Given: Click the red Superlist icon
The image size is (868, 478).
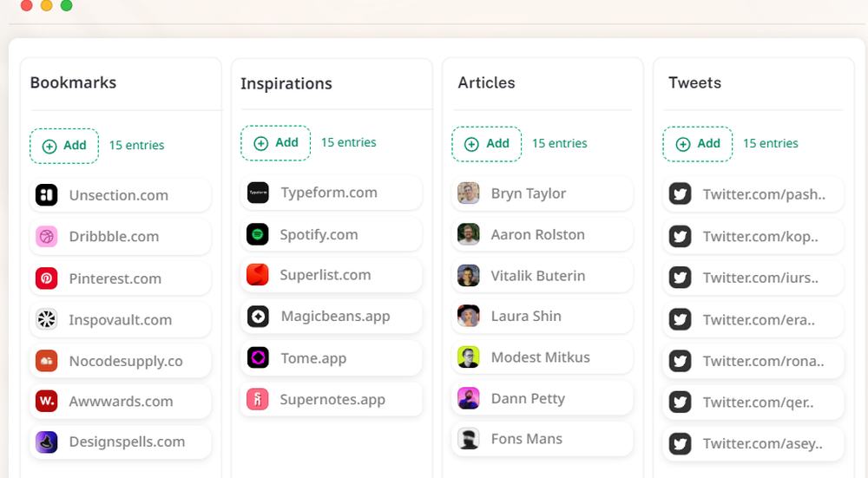Looking at the screenshot, I should click(x=258, y=275).
